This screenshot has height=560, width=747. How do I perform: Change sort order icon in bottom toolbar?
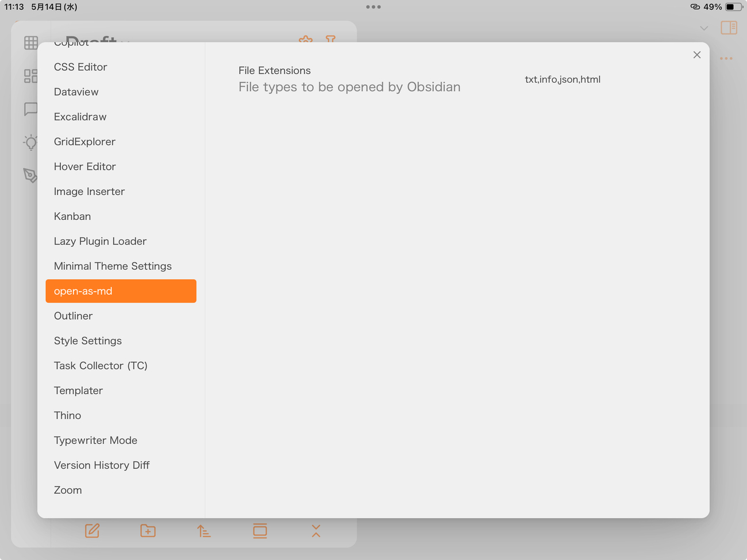(204, 531)
